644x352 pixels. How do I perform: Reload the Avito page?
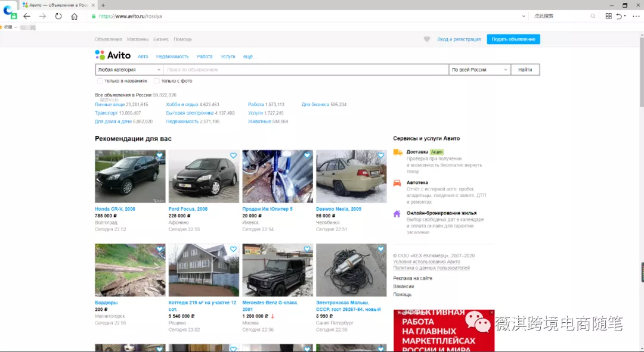point(58,16)
